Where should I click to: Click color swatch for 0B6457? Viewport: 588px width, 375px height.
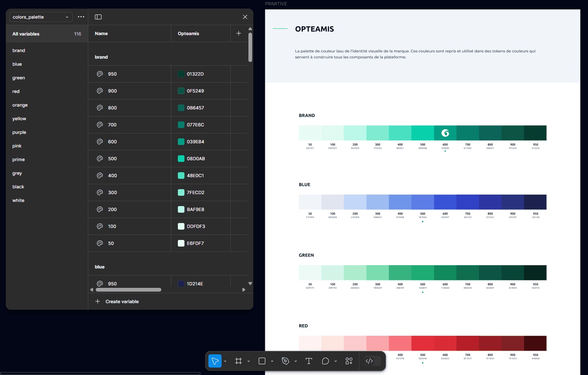(181, 108)
